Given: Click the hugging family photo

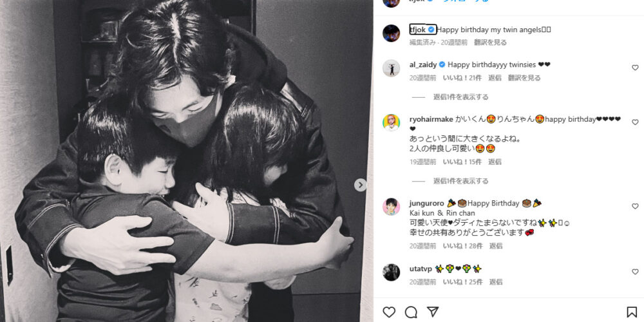Looking at the screenshot, I should [187, 161].
